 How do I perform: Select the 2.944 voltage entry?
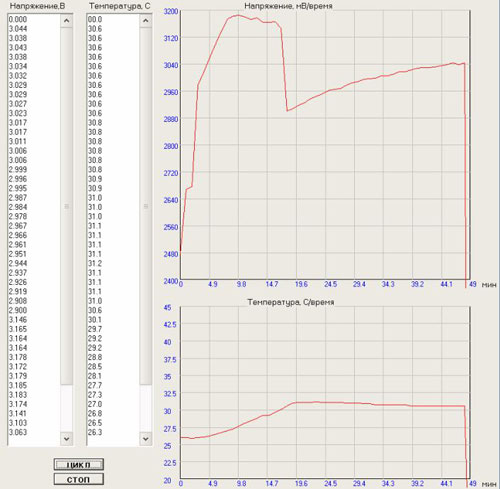pyautogui.click(x=18, y=263)
